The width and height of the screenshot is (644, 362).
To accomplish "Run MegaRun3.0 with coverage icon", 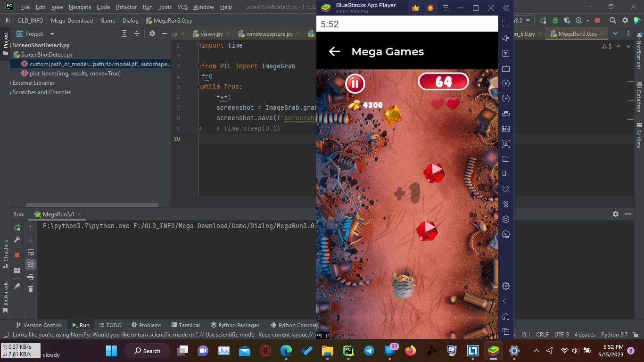I will click(x=567, y=20).
